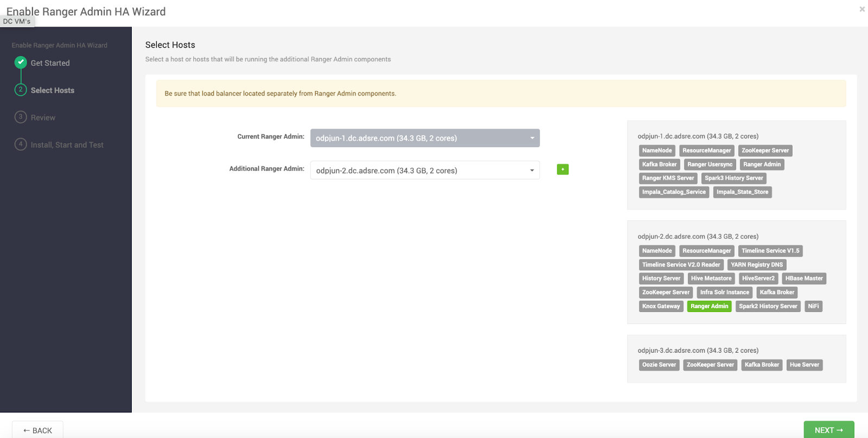Click the NameNode tag on odpjun-2
868x438 pixels.
(657, 251)
